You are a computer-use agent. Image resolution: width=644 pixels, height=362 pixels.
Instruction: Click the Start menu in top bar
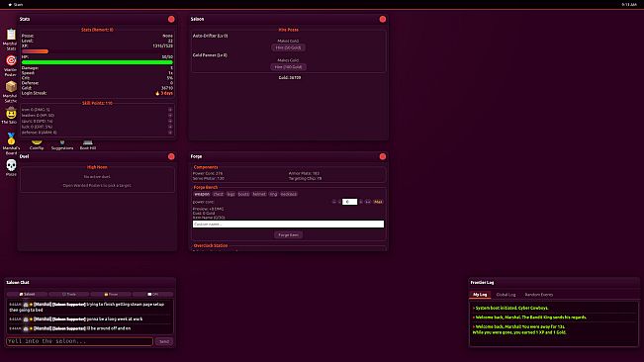[x=16, y=5]
